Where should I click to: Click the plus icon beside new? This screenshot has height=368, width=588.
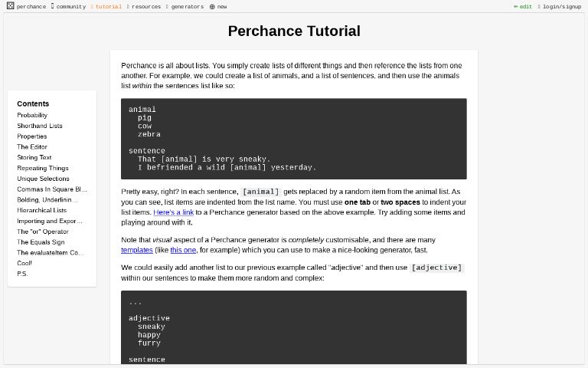[x=212, y=7]
